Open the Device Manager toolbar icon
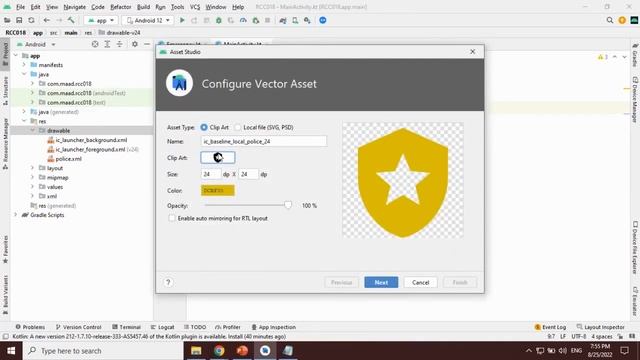This screenshot has width=640, height=360. (x=295, y=20)
